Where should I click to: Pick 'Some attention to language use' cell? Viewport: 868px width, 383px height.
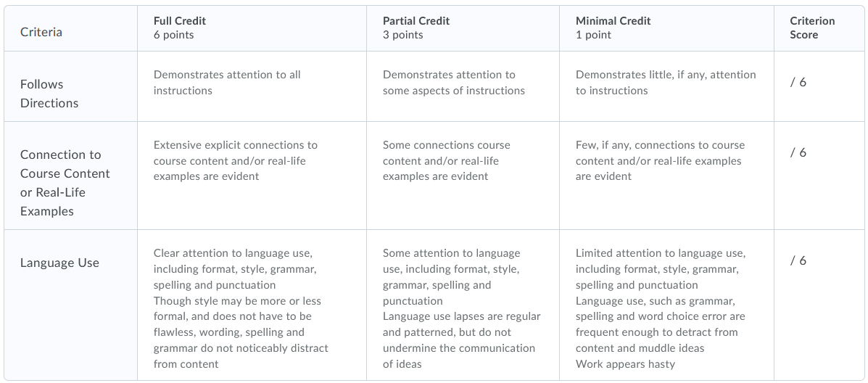pos(461,308)
